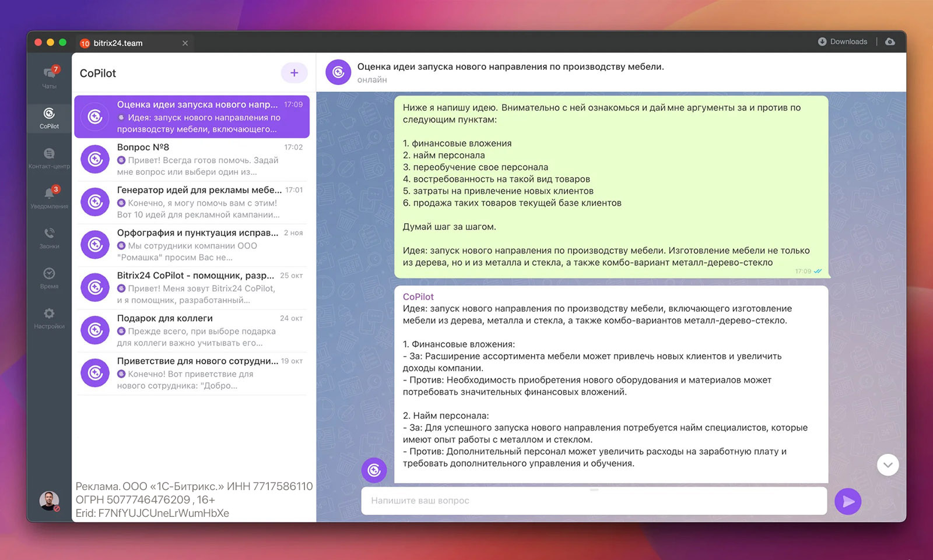Send the message with arrow button
This screenshot has width=933, height=560.
(x=848, y=501)
